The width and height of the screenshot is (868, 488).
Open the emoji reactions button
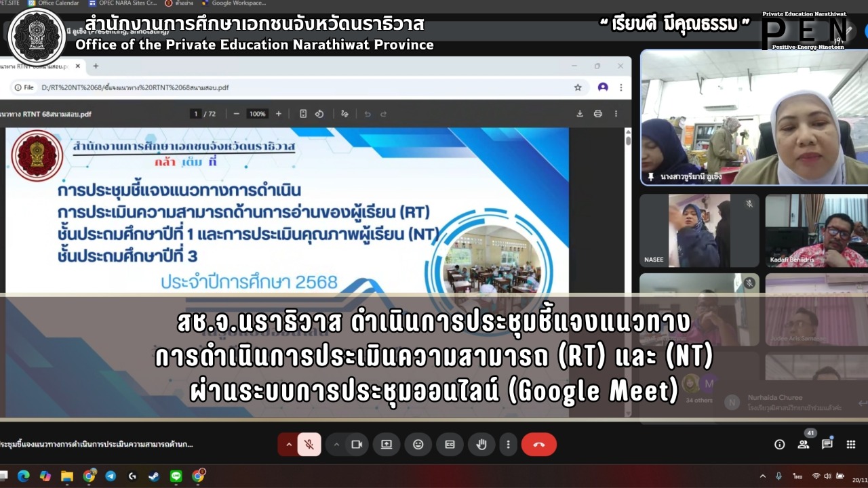pos(418,445)
